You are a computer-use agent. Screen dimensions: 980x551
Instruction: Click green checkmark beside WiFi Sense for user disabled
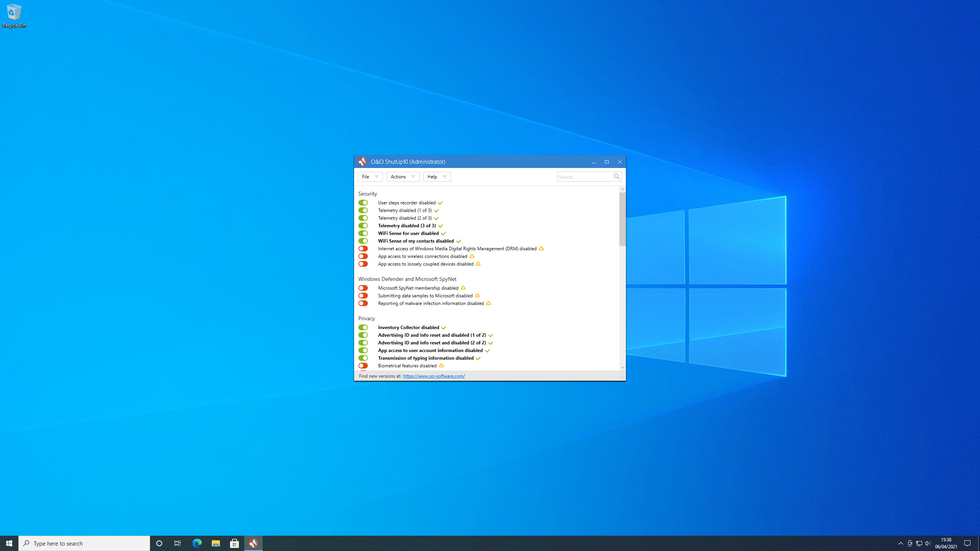[443, 233]
